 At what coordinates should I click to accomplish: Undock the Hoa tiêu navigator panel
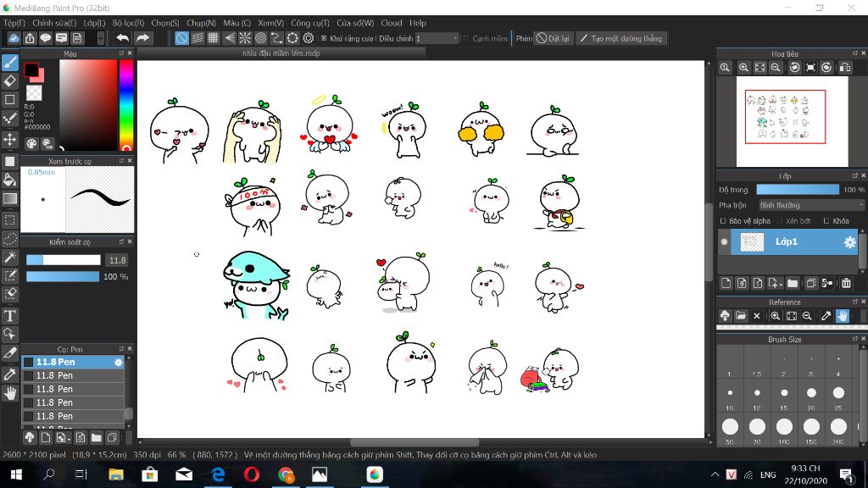854,53
